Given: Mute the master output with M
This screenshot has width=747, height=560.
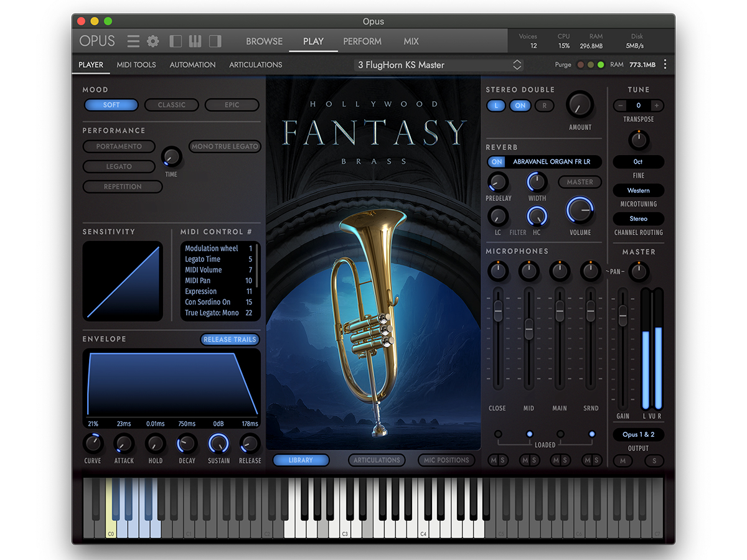Looking at the screenshot, I should tap(622, 461).
